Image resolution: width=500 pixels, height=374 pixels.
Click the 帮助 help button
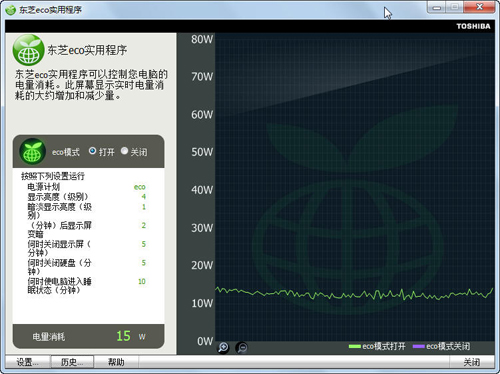point(116,362)
